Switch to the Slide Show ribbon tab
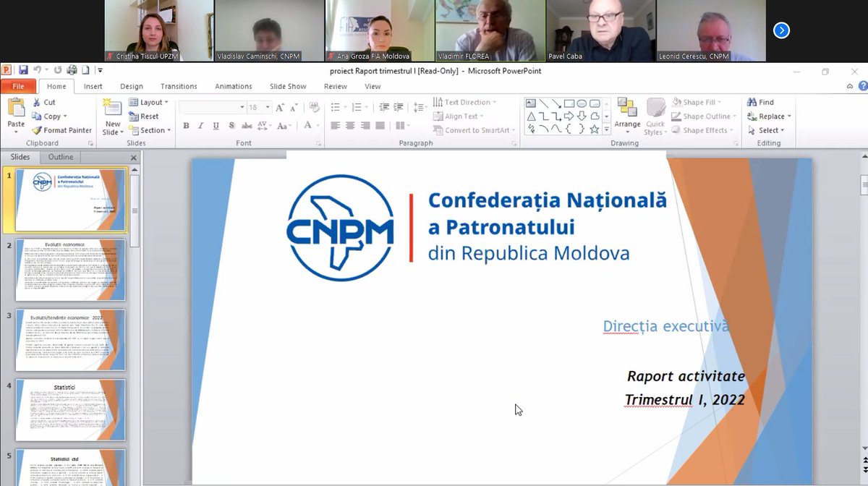 click(288, 86)
